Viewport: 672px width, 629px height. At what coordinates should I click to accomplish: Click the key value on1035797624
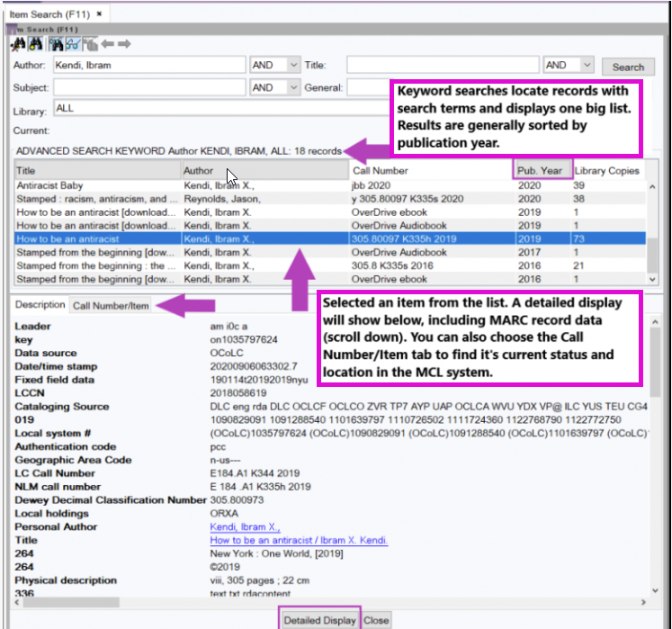tap(244, 339)
